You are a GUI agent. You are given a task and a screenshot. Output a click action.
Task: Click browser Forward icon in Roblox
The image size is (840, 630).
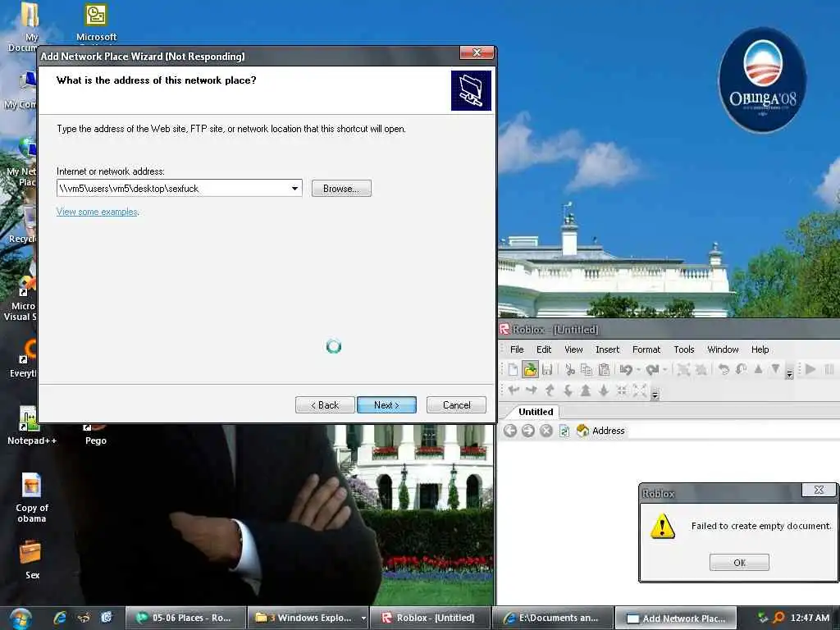point(528,431)
